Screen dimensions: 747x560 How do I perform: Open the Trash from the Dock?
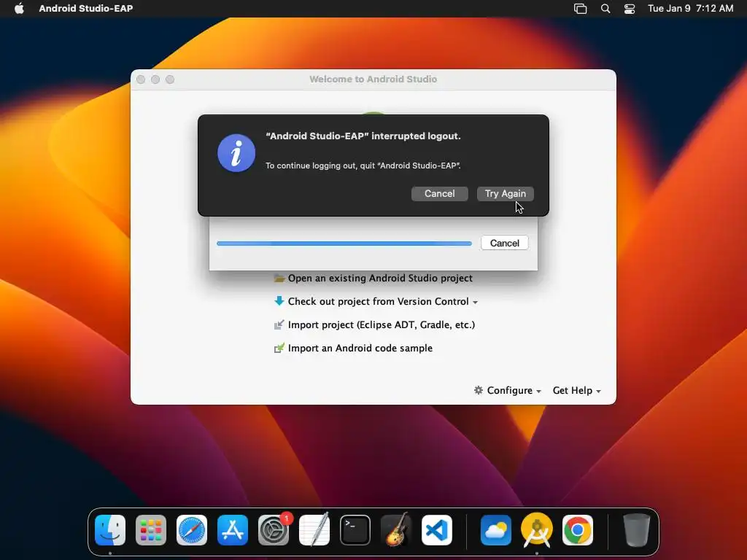coord(636,530)
